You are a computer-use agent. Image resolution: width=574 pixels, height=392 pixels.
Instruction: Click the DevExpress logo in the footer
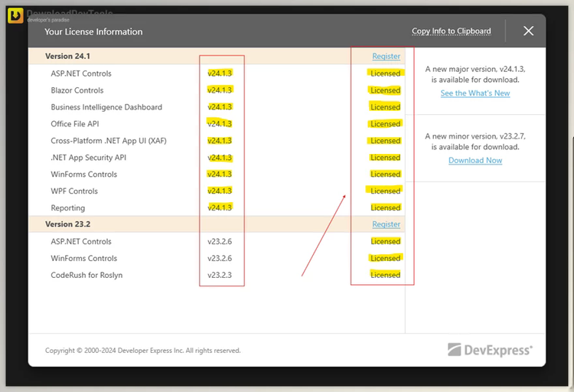coord(490,350)
